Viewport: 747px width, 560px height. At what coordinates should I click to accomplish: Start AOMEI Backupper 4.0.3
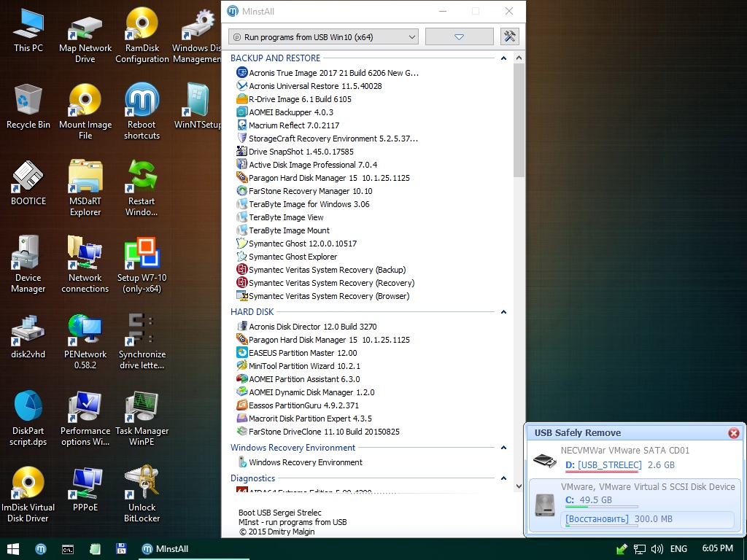pos(285,112)
